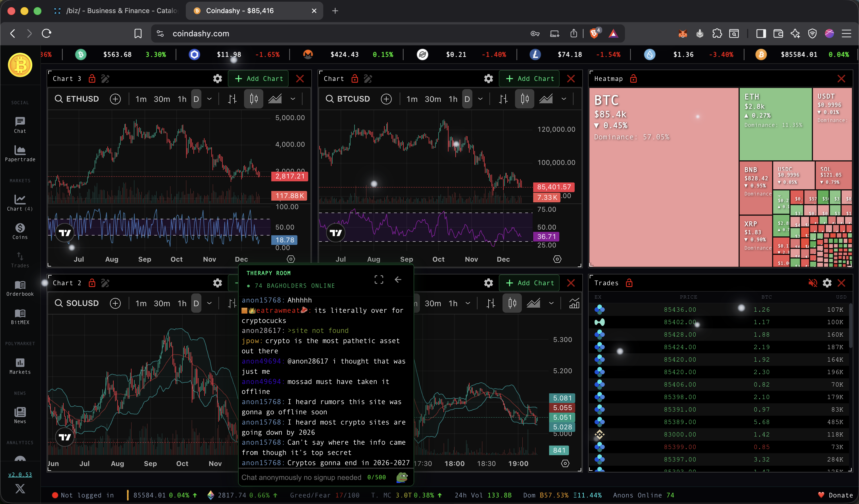This screenshot has height=504, width=859.
Task: Click the Pepe frog emoji icon in chat
Action: [402, 477]
